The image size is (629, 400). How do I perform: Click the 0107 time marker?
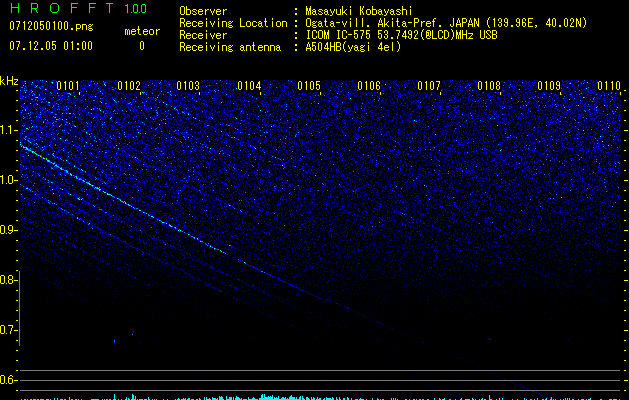point(429,86)
